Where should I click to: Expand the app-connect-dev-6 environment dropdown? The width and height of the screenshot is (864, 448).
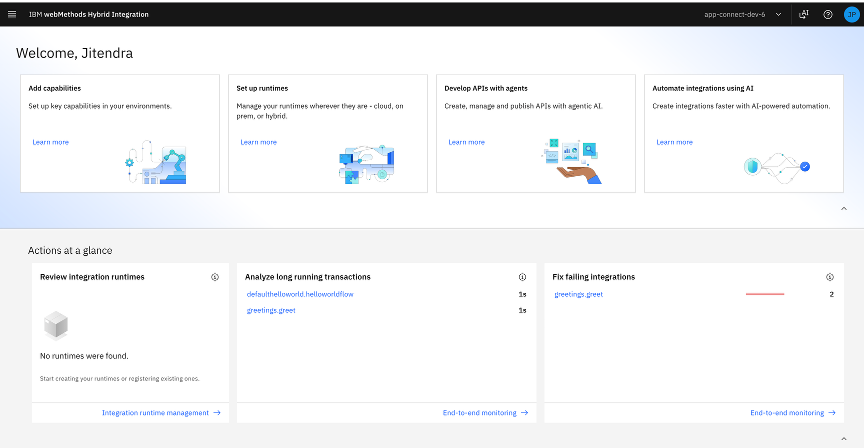click(743, 14)
